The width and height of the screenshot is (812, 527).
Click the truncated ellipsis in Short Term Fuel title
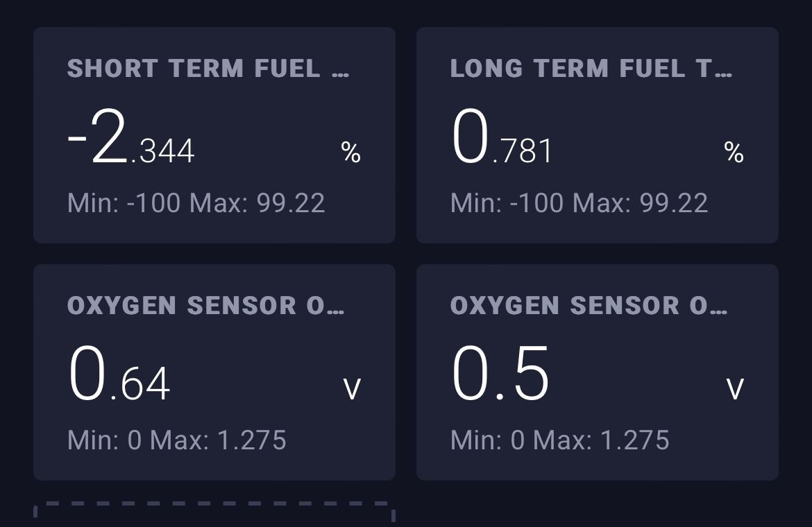pos(340,70)
